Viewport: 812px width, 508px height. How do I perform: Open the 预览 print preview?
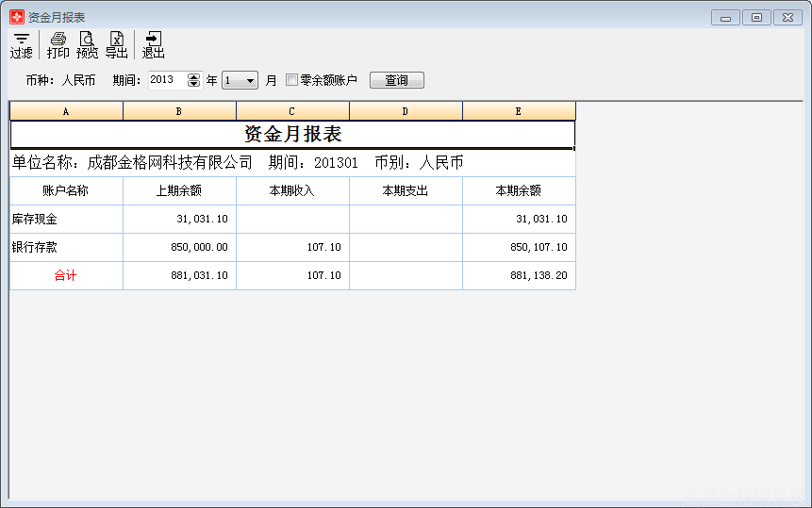click(x=87, y=44)
